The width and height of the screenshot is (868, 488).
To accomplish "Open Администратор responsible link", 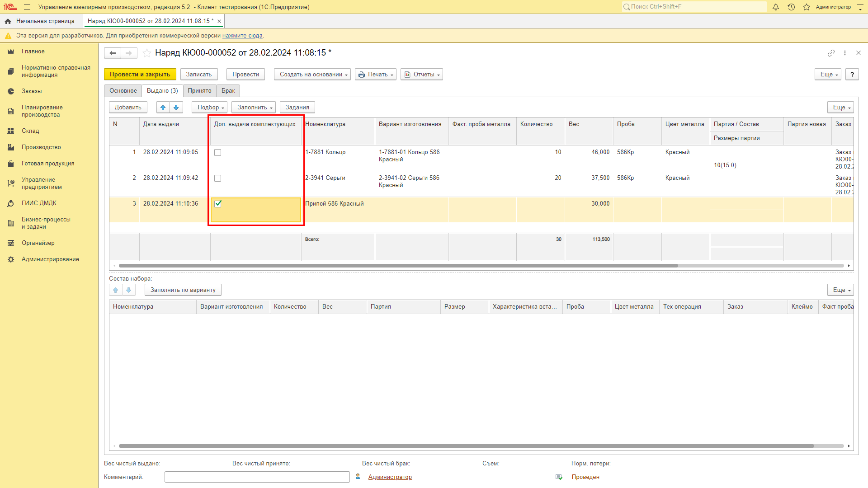I will point(390,477).
